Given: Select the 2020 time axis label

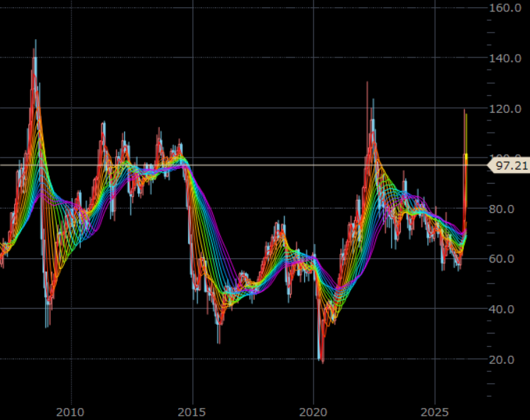Looking at the screenshot, I should (x=314, y=412).
